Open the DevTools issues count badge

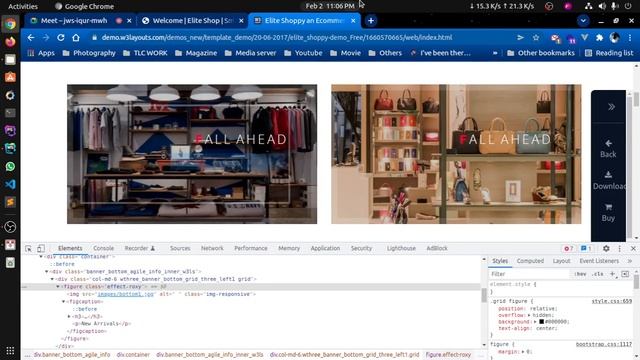pos(586,248)
